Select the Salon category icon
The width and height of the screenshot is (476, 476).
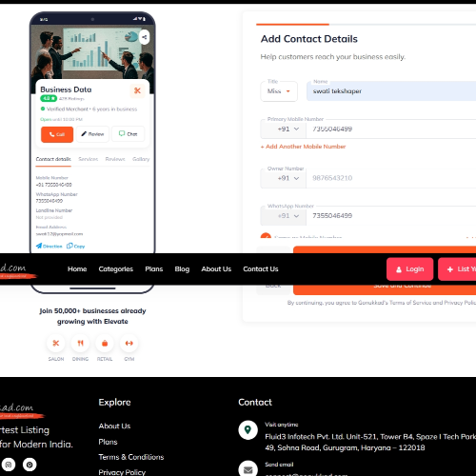[56, 343]
